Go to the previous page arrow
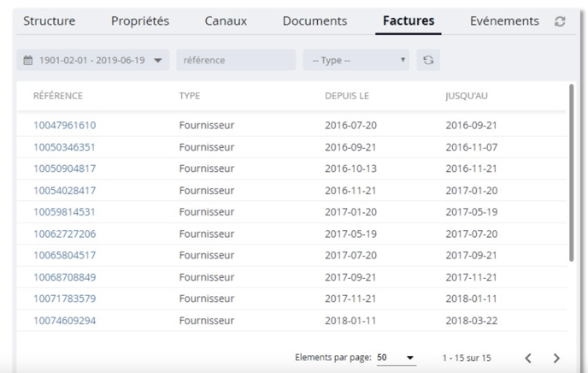This screenshot has width=588, height=373. click(528, 358)
